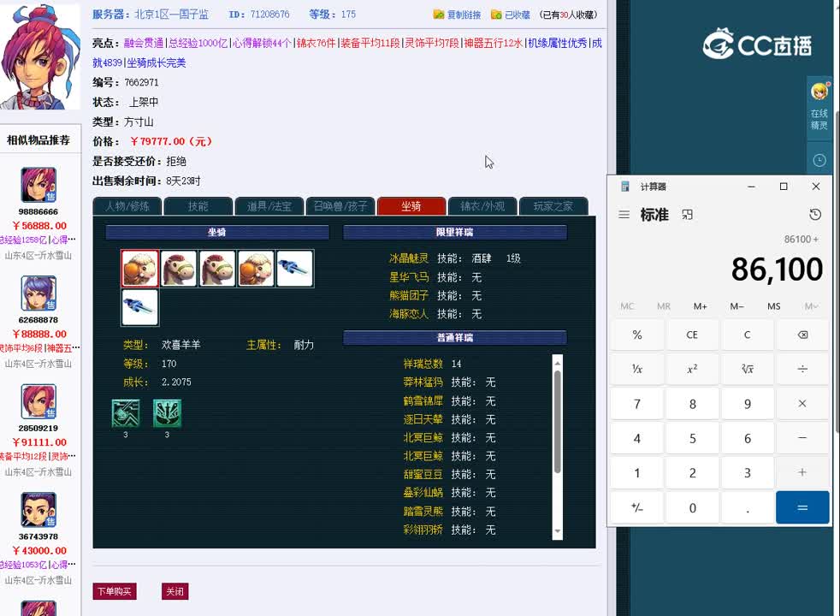The image size is (840, 616).
Task: Switch to the 技能 tab
Action: [198, 206]
